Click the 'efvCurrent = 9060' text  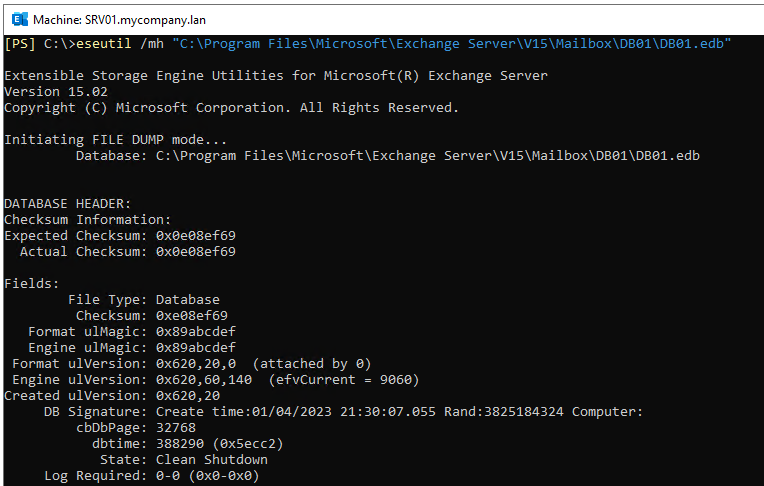(x=344, y=380)
